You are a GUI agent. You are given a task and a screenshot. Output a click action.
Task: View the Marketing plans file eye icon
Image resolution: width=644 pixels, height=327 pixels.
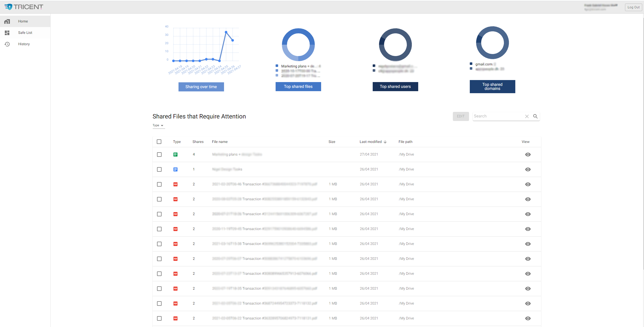pos(528,155)
